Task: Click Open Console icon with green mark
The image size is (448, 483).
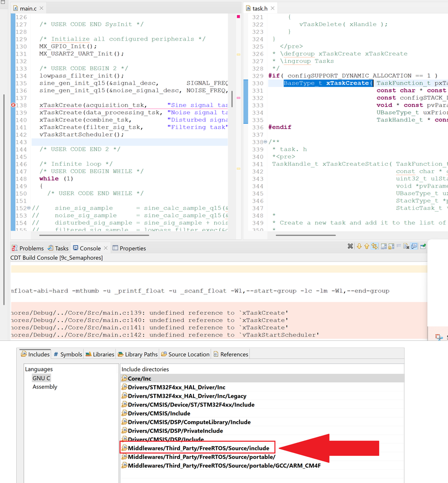Action: point(423,246)
